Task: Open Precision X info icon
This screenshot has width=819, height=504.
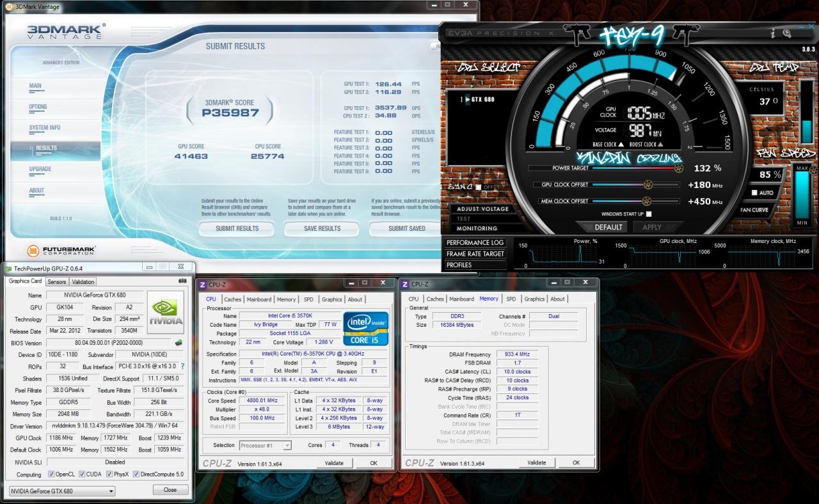Action: 774,33
